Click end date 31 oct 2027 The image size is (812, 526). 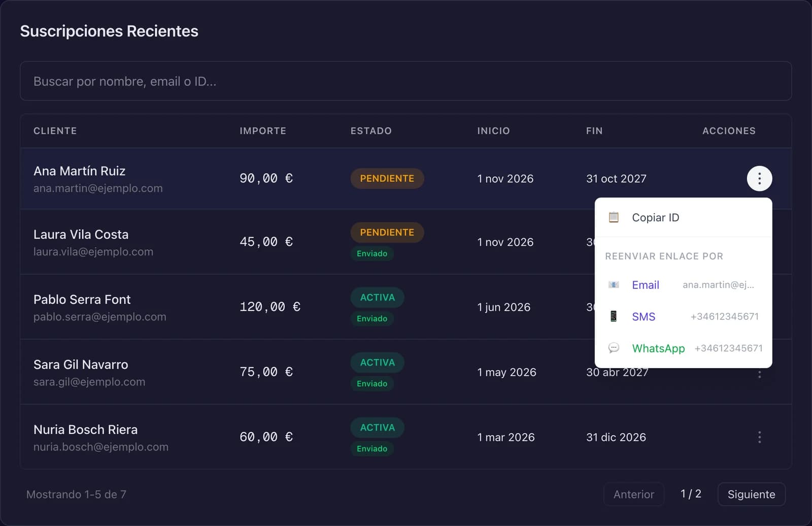click(616, 179)
